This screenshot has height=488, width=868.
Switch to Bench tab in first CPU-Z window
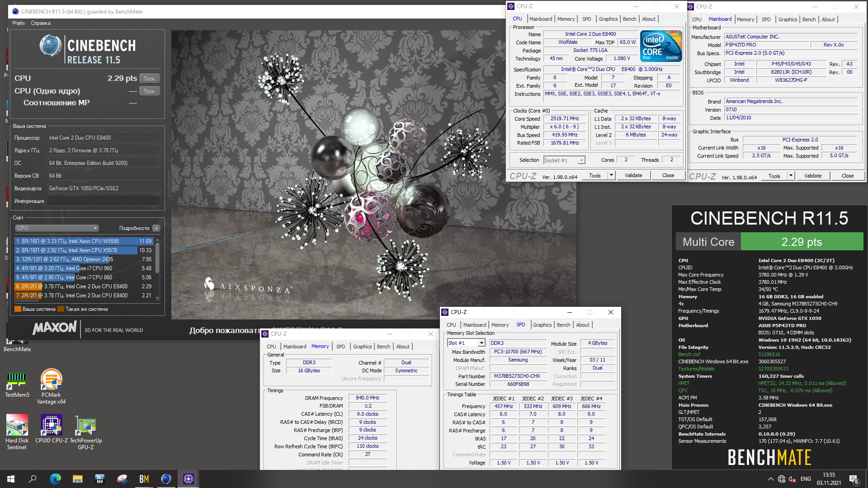(x=629, y=19)
